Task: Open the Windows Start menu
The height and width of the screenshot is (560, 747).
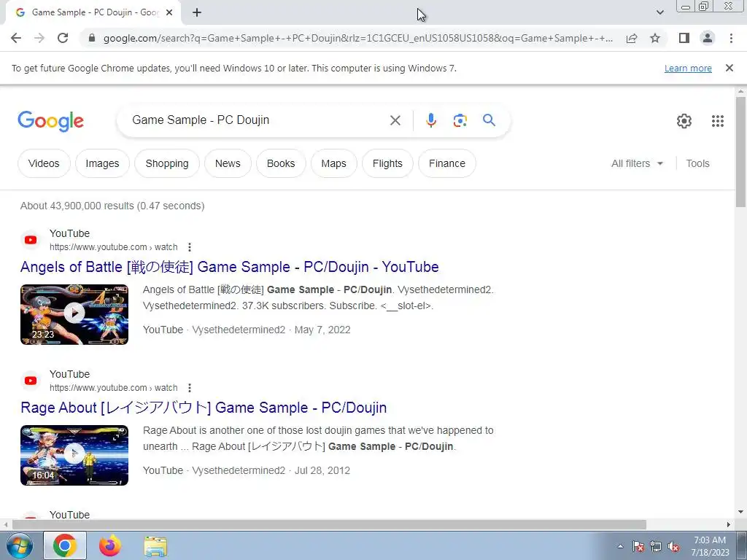Action: pyautogui.click(x=20, y=545)
